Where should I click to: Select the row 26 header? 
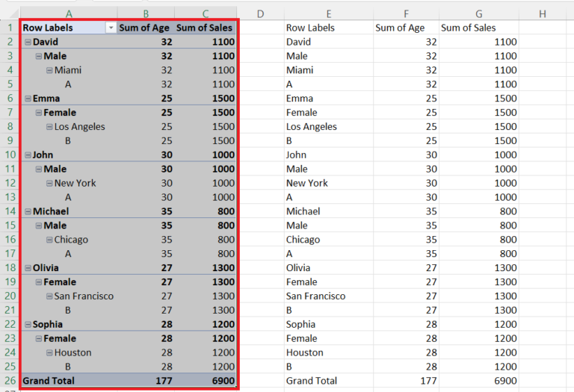9,381
